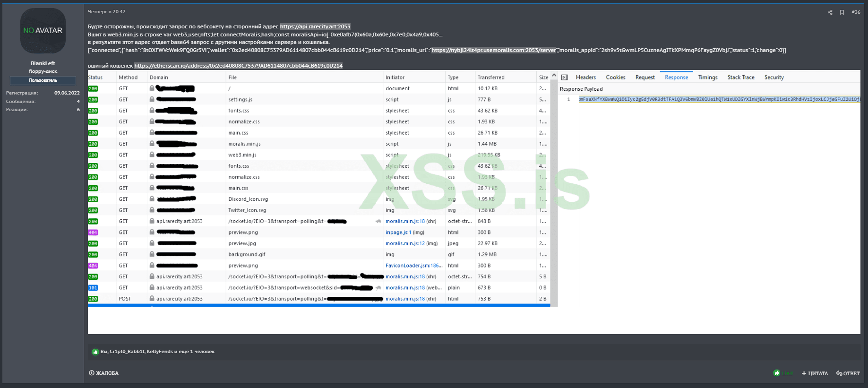Open Cr1pt0_Rabb1t's profile from the likes list

tap(127, 352)
